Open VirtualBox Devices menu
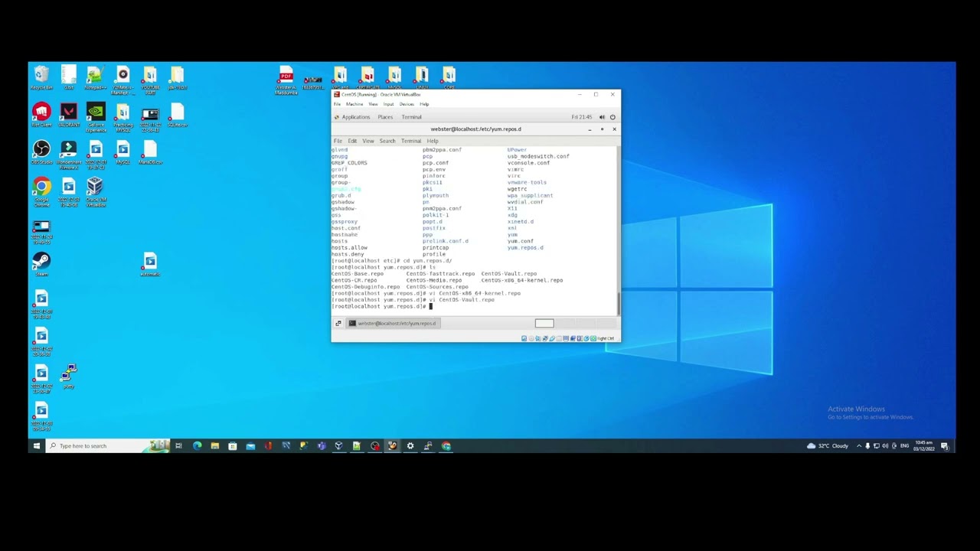Screen dimensions: 980x551 point(407,104)
